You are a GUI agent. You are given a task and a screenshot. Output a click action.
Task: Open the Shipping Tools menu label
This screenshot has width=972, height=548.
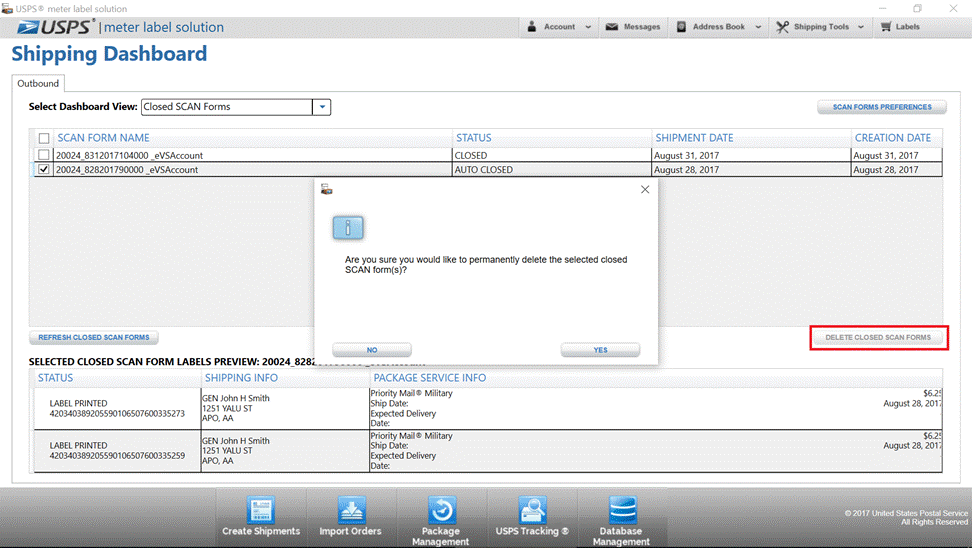coord(821,27)
